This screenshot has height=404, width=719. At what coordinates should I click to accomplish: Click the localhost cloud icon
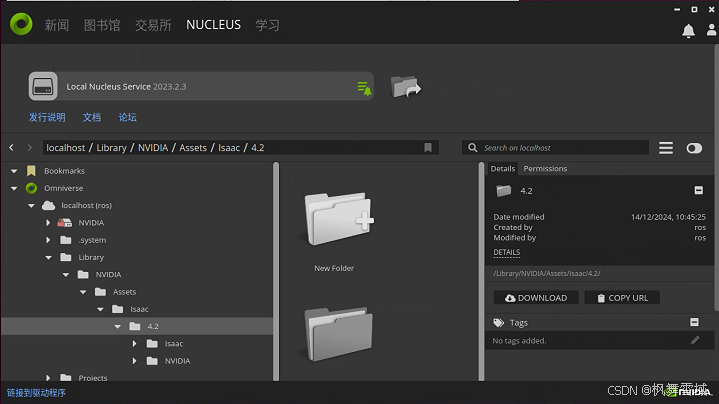tap(49, 205)
